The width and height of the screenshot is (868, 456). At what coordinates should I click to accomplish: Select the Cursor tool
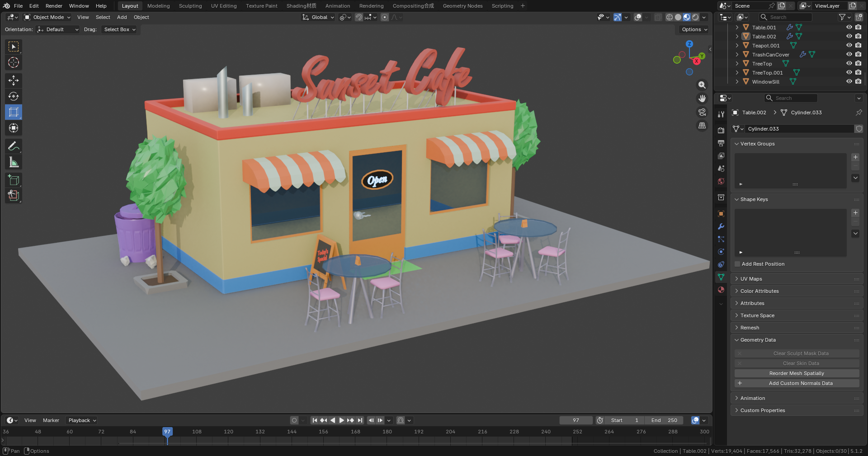coord(14,62)
